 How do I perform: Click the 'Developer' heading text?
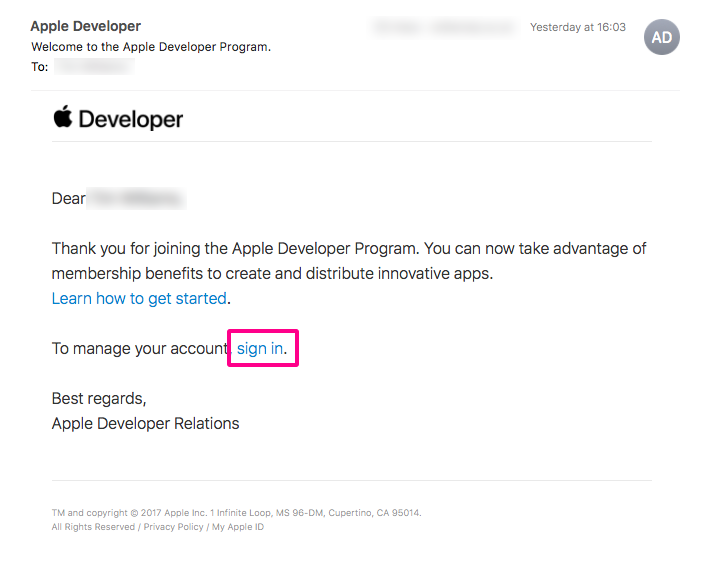click(130, 120)
